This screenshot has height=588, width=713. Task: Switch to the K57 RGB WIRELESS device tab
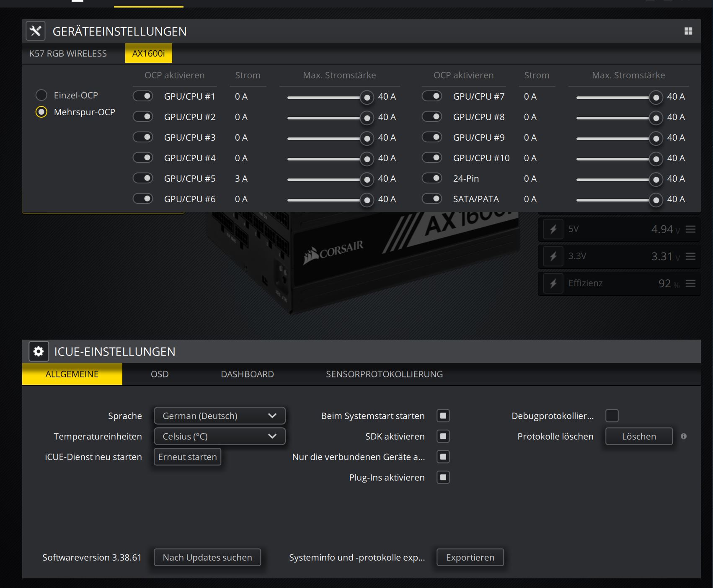(x=68, y=54)
